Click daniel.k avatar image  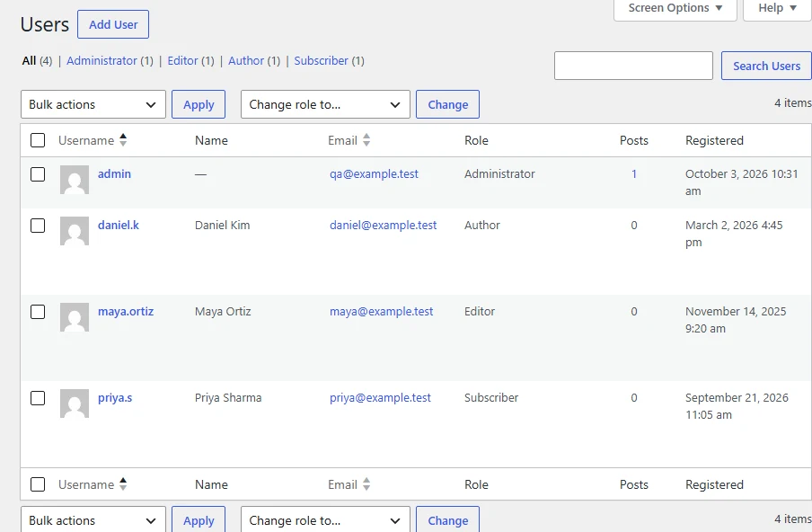click(75, 231)
